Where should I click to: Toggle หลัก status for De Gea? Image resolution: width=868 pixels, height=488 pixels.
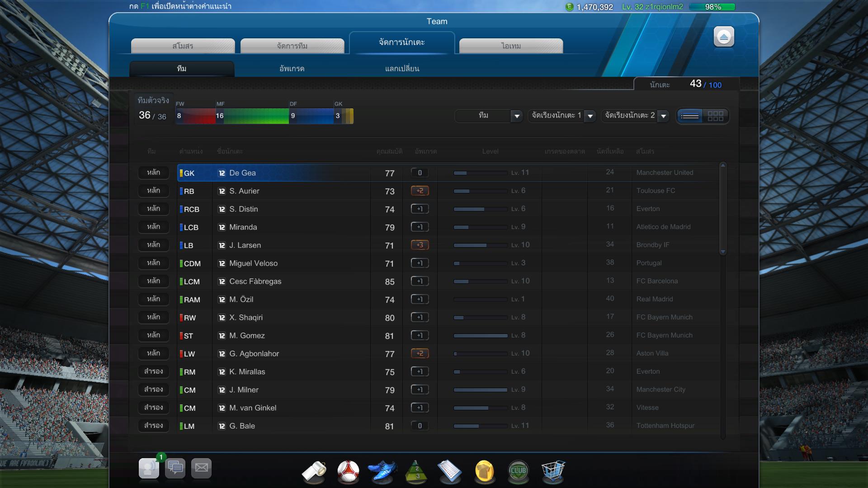[153, 173]
